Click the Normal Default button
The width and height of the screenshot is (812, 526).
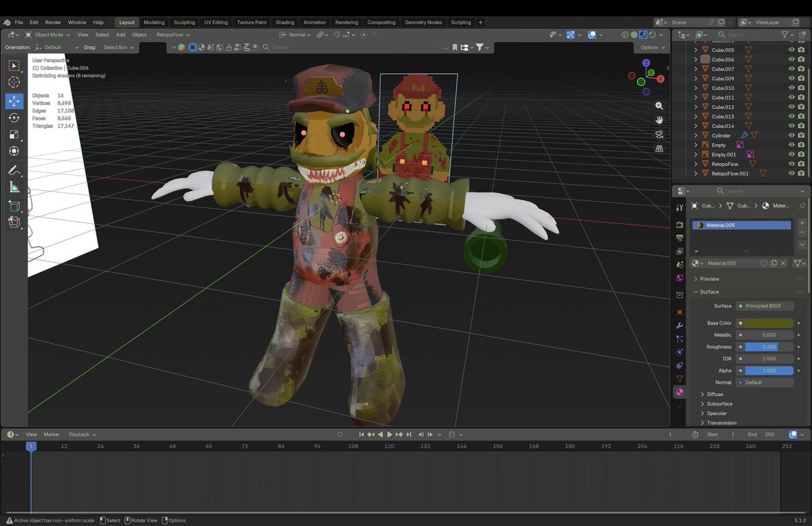pos(765,382)
